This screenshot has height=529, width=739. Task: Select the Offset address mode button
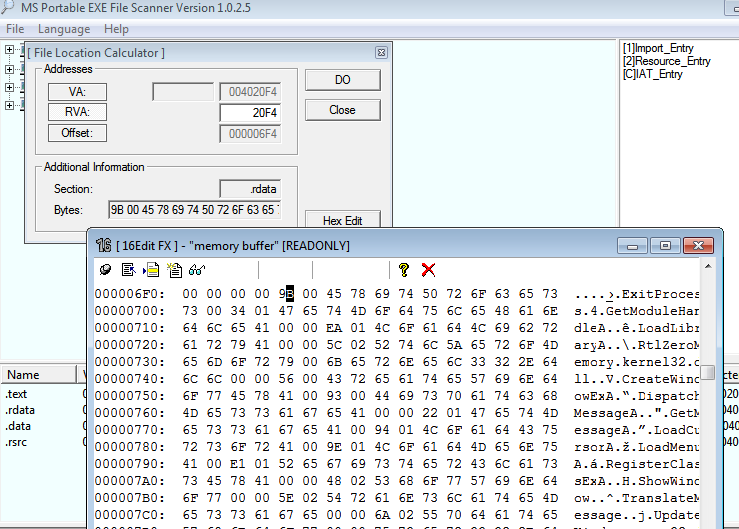coord(77,133)
